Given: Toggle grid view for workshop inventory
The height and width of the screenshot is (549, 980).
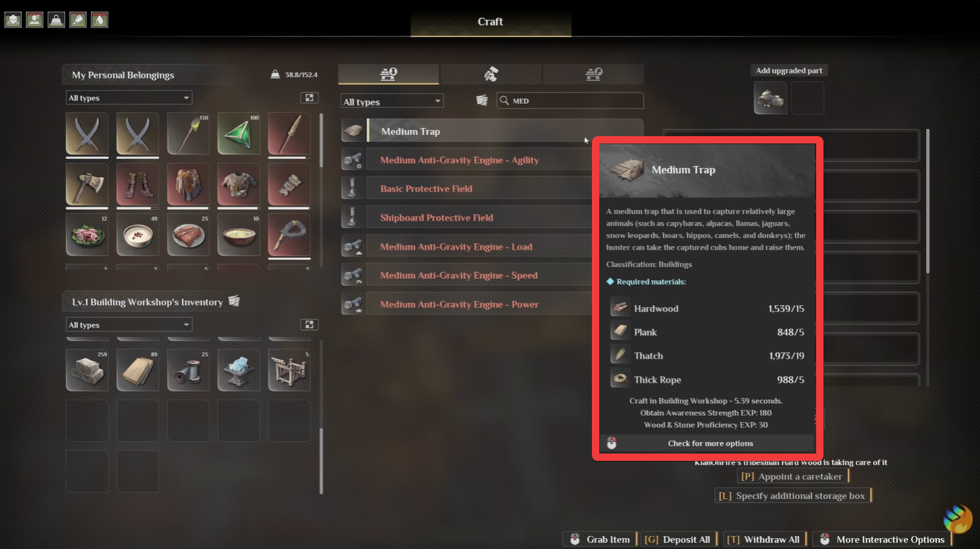Looking at the screenshot, I should [309, 325].
